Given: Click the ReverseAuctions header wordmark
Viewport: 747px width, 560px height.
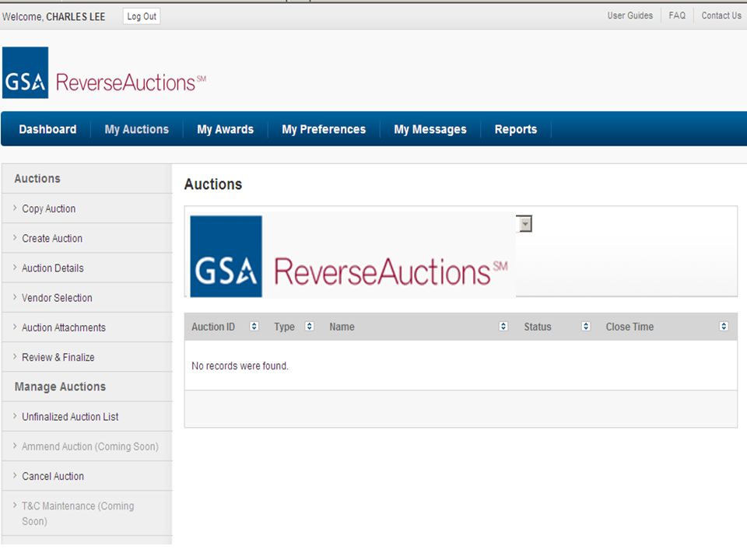Looking at the screenshot, I should click(131, 82).
